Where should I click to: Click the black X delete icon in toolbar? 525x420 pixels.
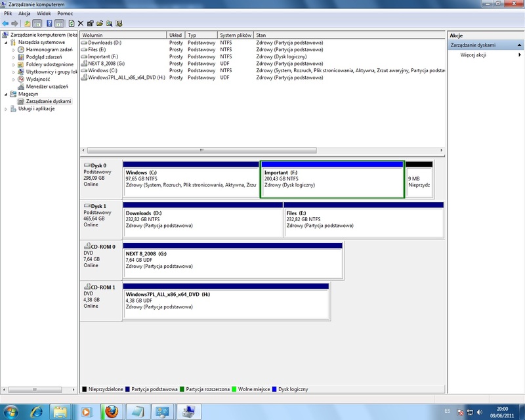tap(81, 24)
